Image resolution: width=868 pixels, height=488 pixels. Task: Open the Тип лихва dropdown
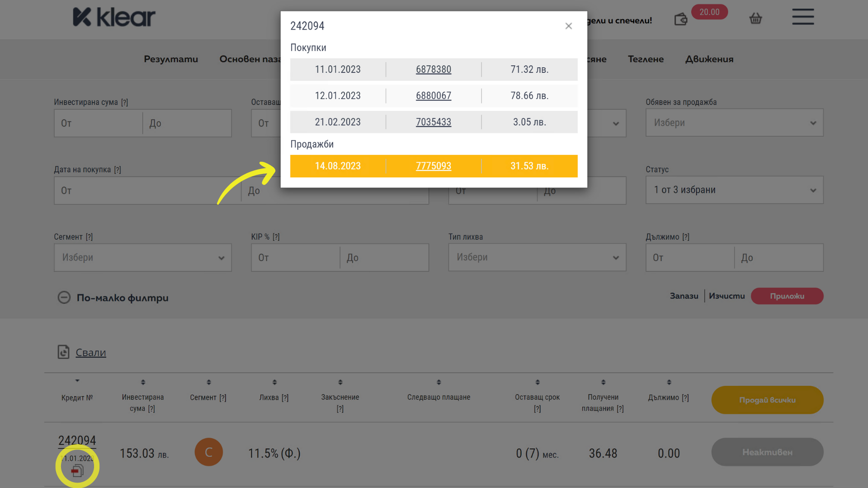pyautogui.click(x=537, y=258)
